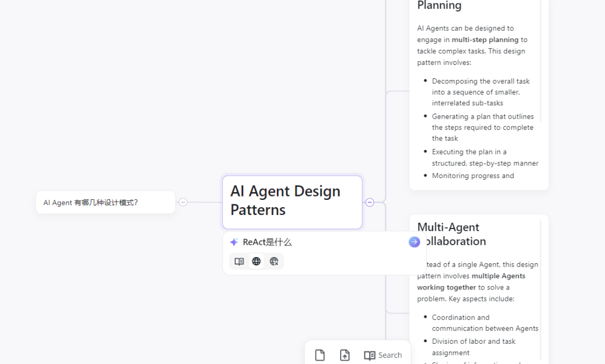Collapse children of AI Agent Design Patterns node
Image resolution: width=605 pixels, height=364 pixels.
click(x=370, y=202)
